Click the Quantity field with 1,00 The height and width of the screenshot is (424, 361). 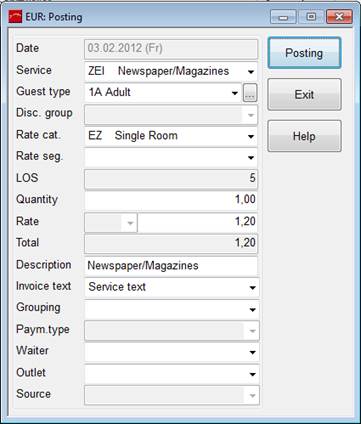pos(171,200)
